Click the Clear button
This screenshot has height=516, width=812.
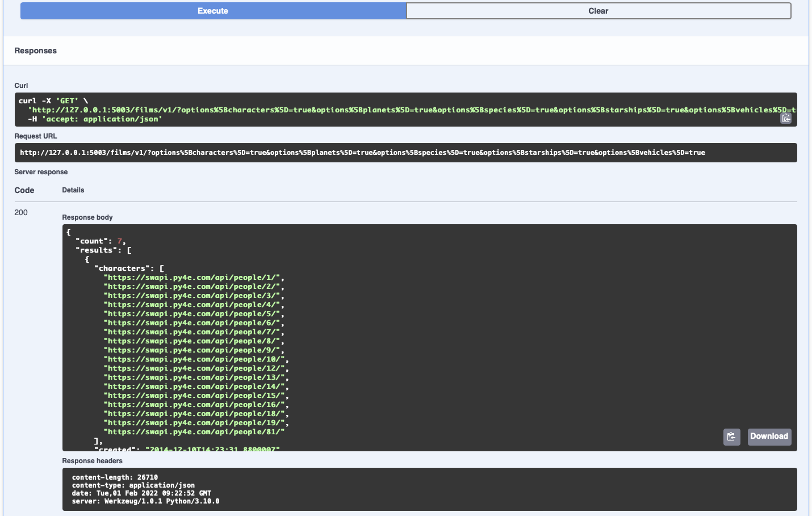pos(598,11)
